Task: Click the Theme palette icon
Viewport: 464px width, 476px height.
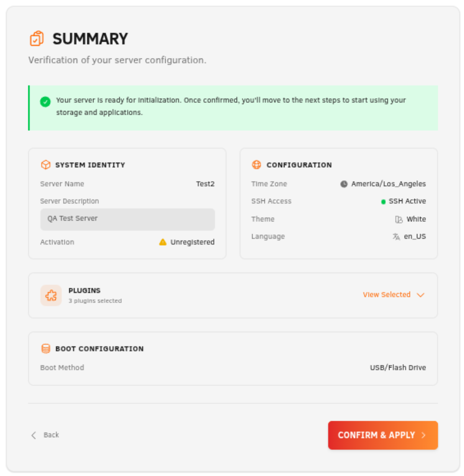Action: coord(399,220)
